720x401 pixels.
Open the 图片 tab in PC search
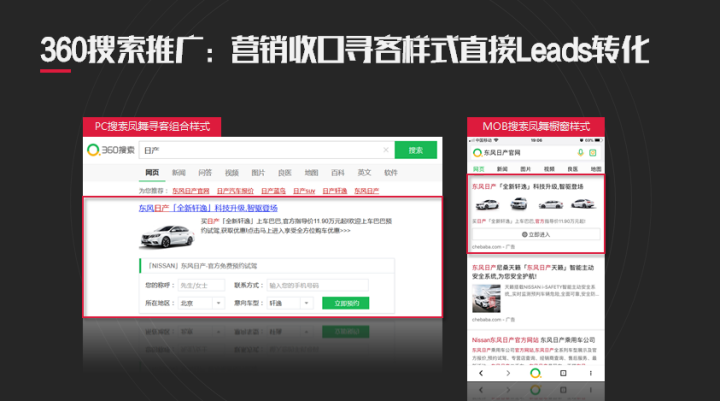[258, 173]
